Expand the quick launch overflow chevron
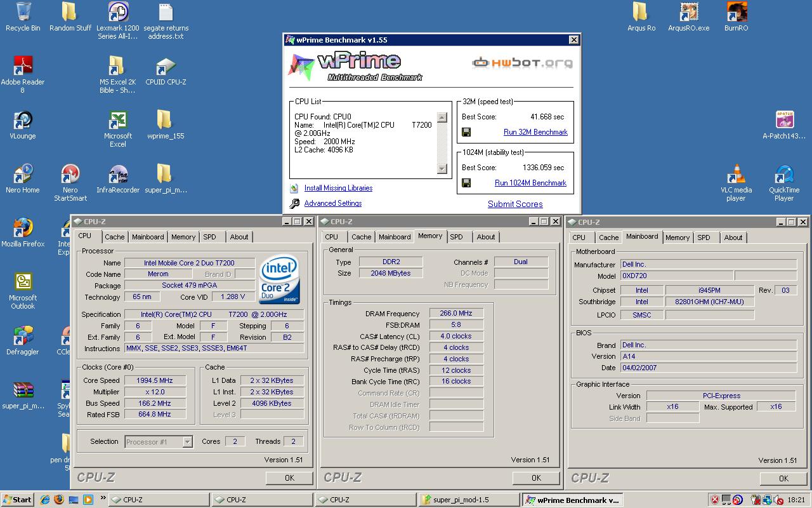Image resolution: width=812 pixels, height=508 pixels. [x=103, y=500]
